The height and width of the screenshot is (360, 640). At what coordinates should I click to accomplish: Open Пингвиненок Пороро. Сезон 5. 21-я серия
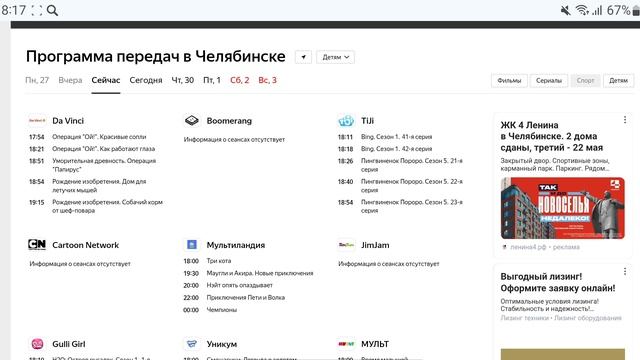click(x=400, y=165)
